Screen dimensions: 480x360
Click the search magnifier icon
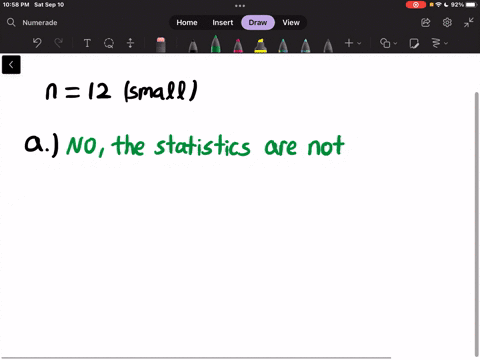pyautogui.click(x=11, y=22)
